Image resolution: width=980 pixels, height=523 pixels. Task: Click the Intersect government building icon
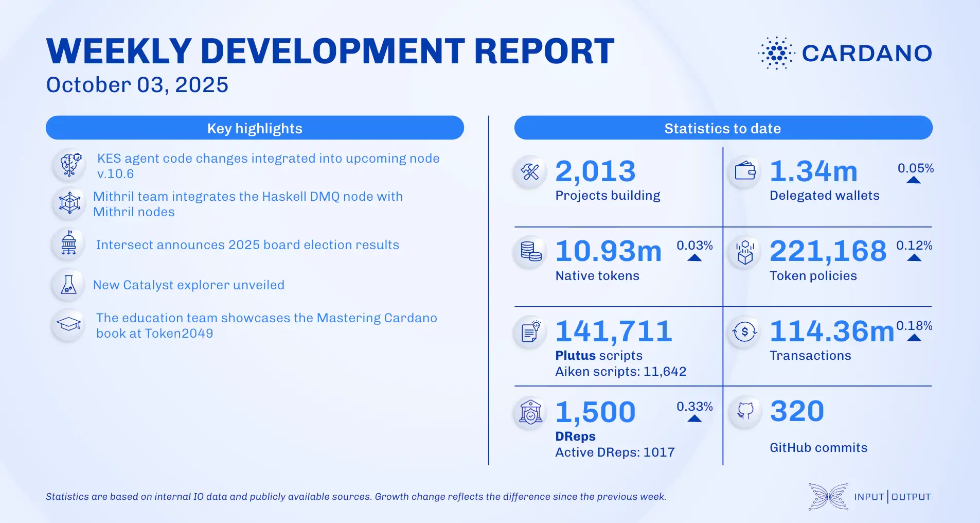(x=68, y=244)
